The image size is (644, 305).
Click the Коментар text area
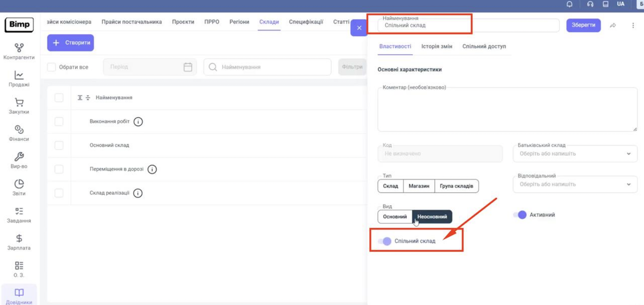click(507, 109)
